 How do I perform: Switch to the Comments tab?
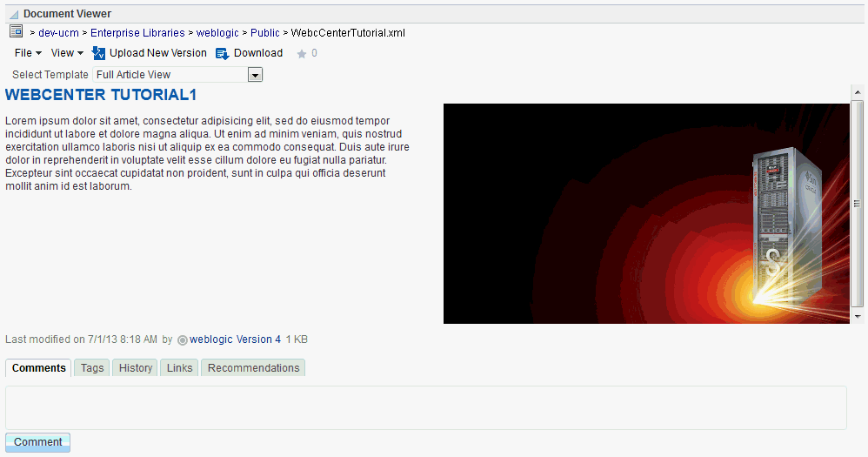pyautogui.click(x=39, y=368)
